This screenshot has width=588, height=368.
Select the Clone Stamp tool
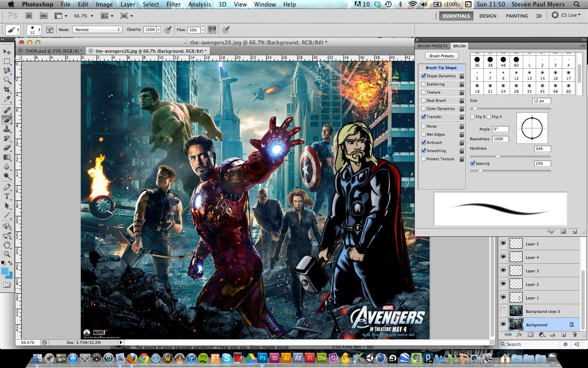(x=7, y=129)
